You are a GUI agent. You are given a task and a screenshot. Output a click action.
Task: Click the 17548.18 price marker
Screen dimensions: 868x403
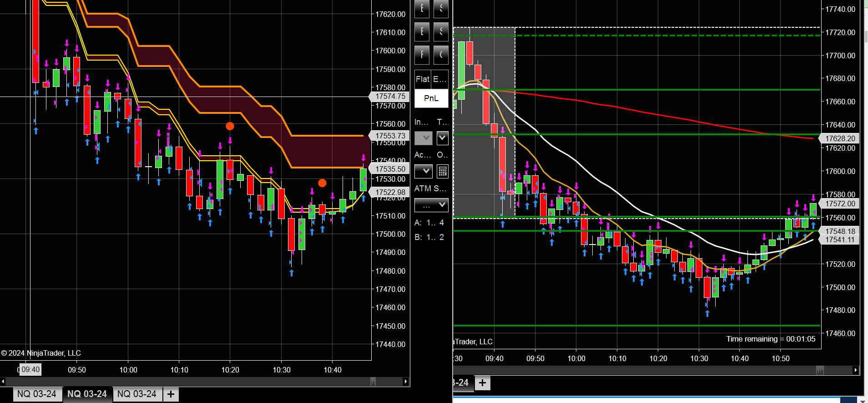(839, 231)
